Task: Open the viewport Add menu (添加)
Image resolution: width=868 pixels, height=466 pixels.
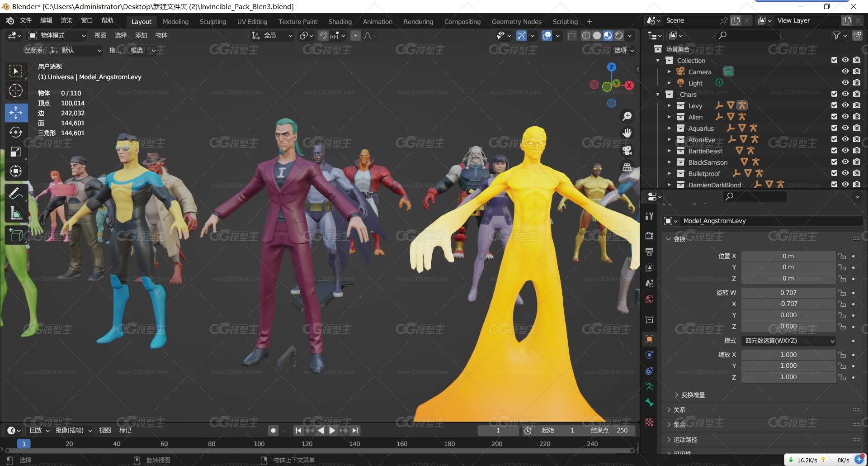Action: (141, 35)
